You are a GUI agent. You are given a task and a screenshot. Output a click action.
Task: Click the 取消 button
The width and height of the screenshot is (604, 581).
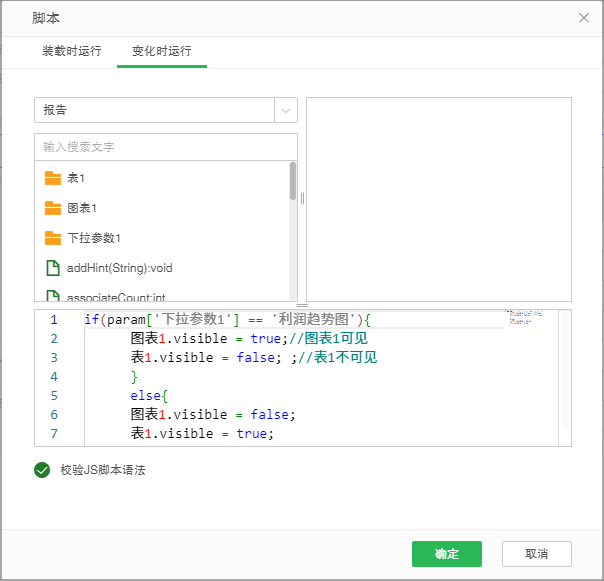coord(537,554)
